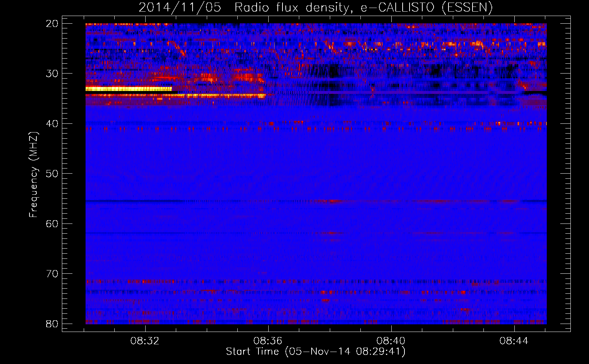The height and width of the screenshot is (364, 589).
Task: Click the 'Start Time (05-Nov-14 08:29:41)' axis label
Action: (316, 352)
